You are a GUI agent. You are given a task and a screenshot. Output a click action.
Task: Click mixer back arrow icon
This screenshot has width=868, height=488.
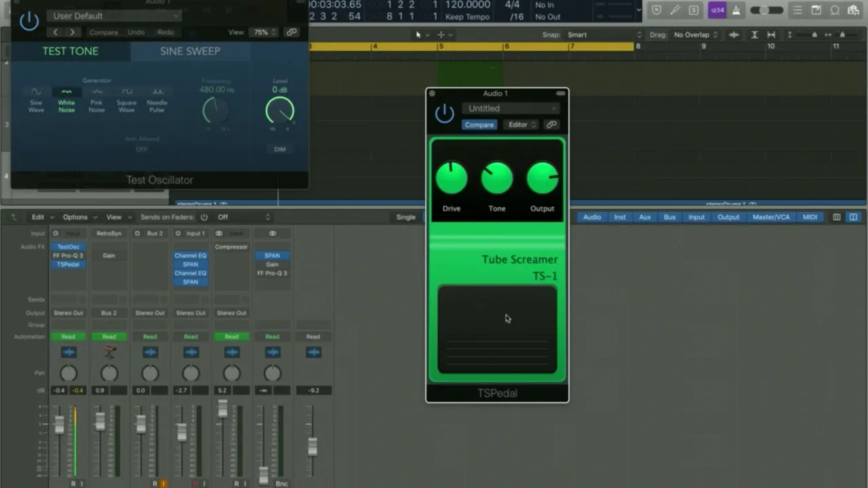[15, 217]
